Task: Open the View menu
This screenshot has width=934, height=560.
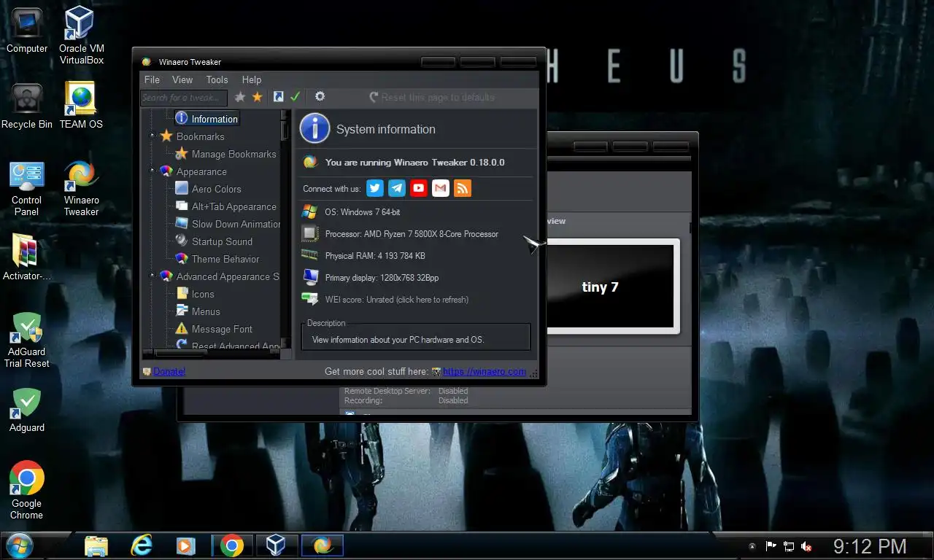Action: coord(182,79)
